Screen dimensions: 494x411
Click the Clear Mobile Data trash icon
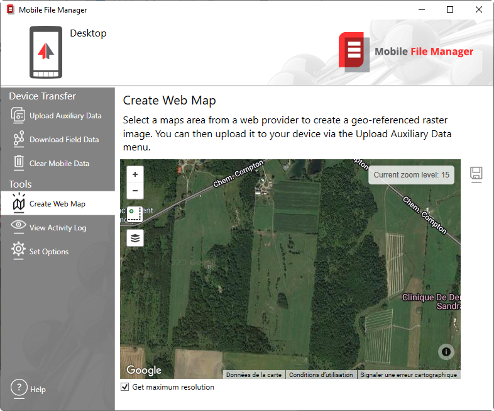click(x=19, y=162)
